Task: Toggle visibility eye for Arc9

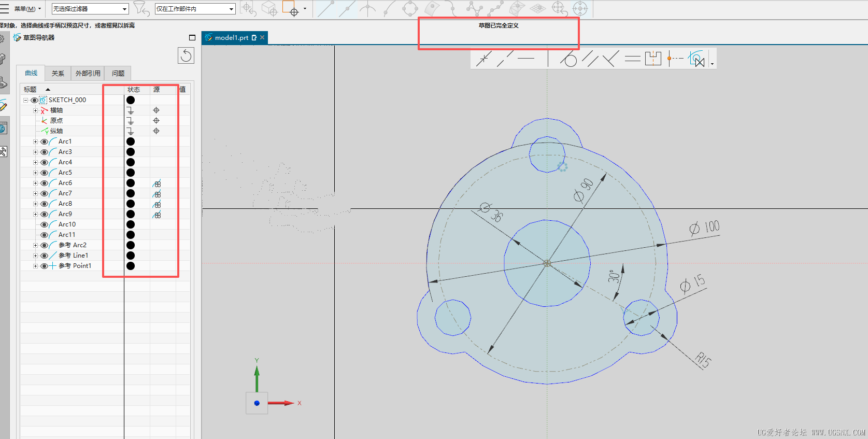Action: 45,214
